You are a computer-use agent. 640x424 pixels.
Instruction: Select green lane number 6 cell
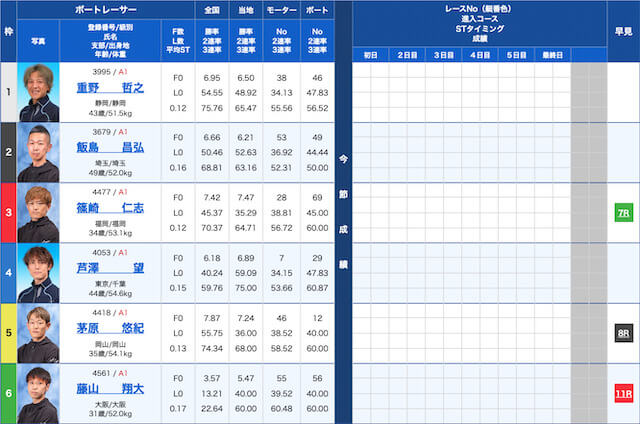point(9,394)
